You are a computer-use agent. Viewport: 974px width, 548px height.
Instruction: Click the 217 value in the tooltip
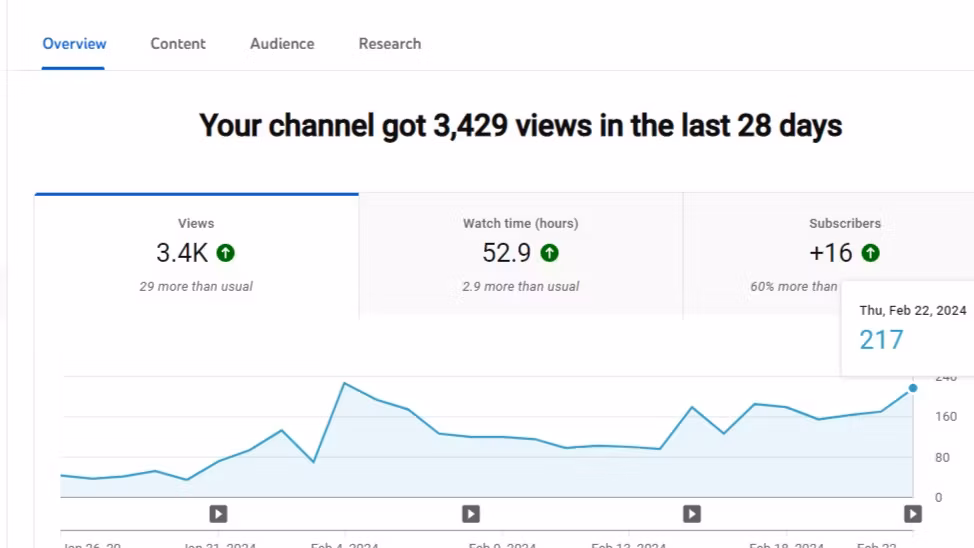pyautogui.click(x=881, y=340)
